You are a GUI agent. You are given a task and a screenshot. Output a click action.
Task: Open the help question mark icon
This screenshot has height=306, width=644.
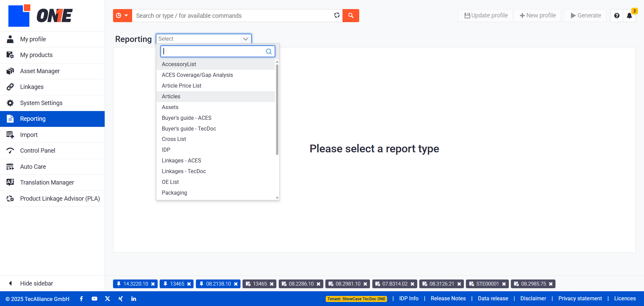[616, 16]
